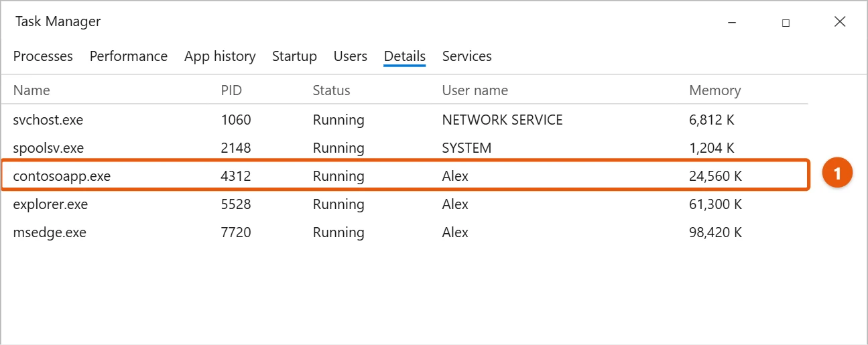Close the Task Manager window
The image size is (868, 345).
[x=840, y=22]
